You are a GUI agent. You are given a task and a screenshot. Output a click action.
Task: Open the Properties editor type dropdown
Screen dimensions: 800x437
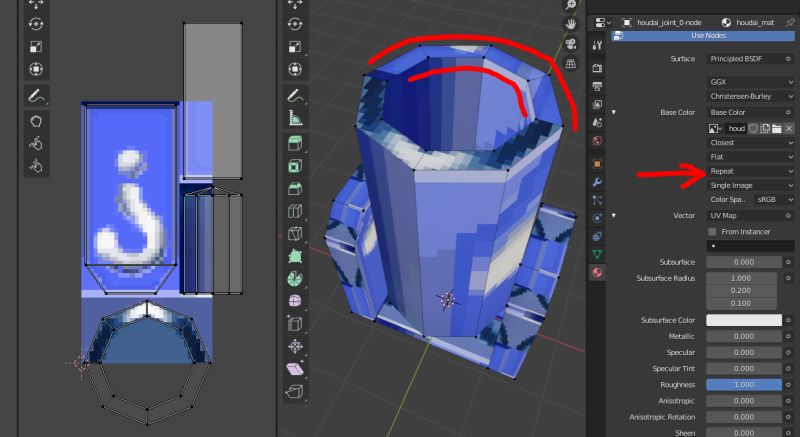tap(603, 22)
